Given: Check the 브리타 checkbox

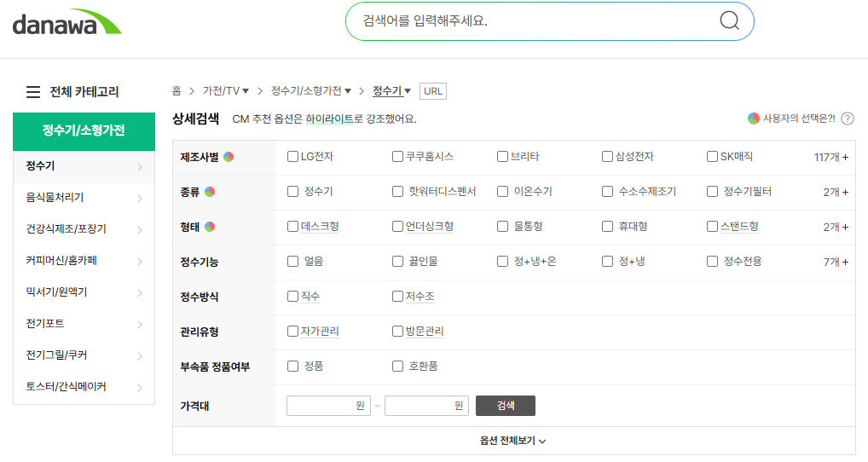Looking at the screenshot, I should (503, 157).
